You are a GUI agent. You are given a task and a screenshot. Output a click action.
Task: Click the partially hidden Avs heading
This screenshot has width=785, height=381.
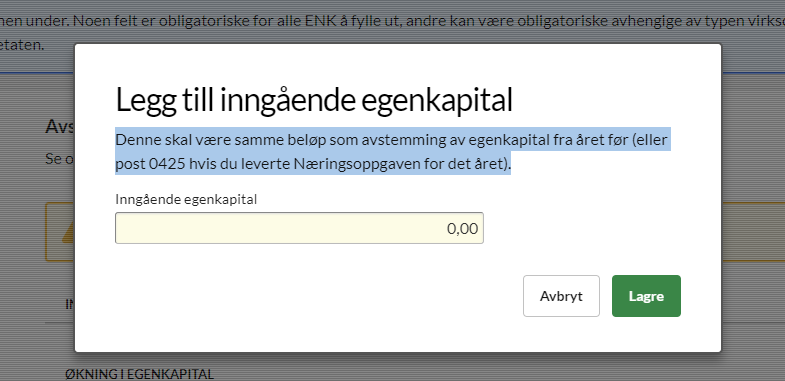60,127
